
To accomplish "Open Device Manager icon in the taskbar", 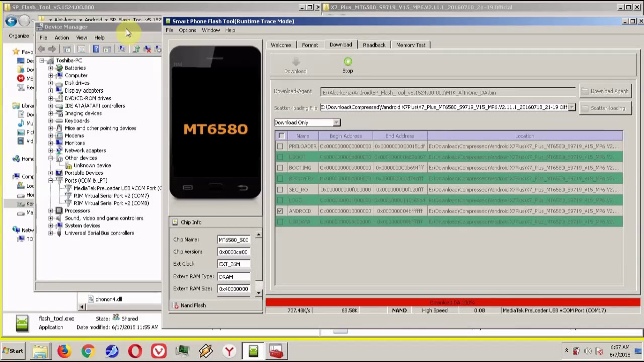I will [182, 351].
